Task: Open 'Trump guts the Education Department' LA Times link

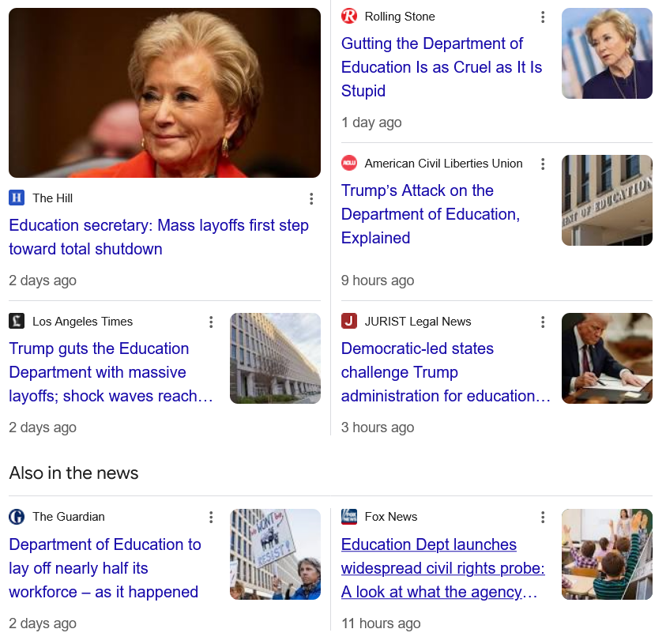Action: (x=111, y=372)
